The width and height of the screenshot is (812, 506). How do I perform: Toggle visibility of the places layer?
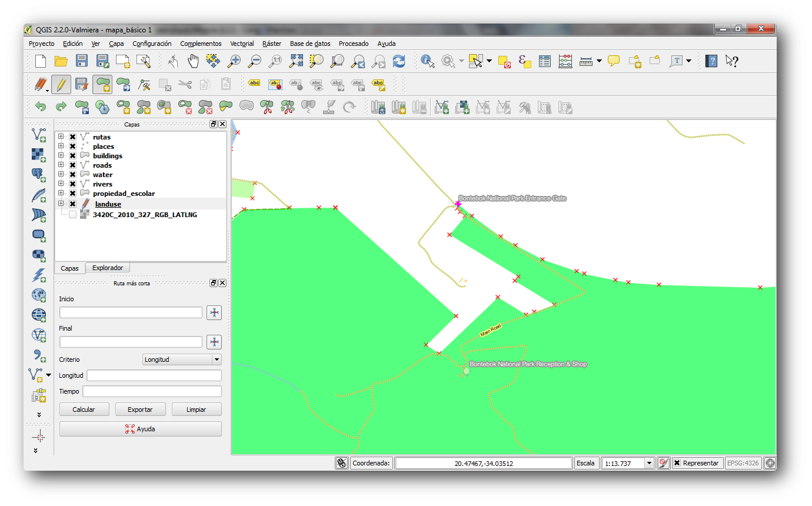[72, 147]
